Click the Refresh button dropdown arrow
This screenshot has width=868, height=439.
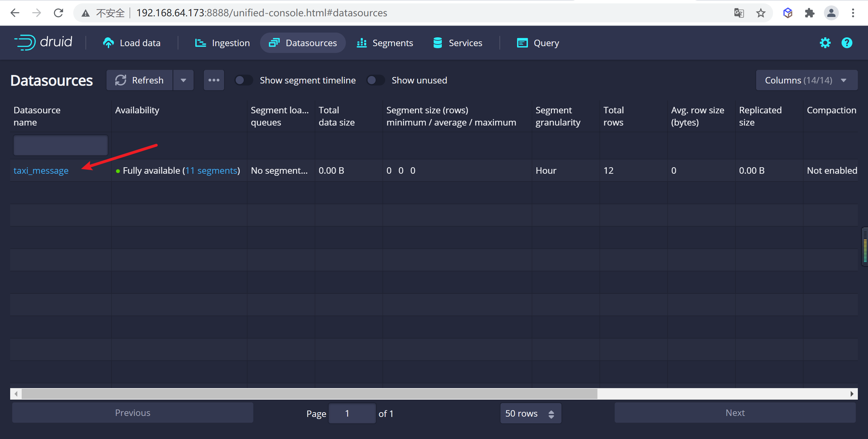coord(183,80)
